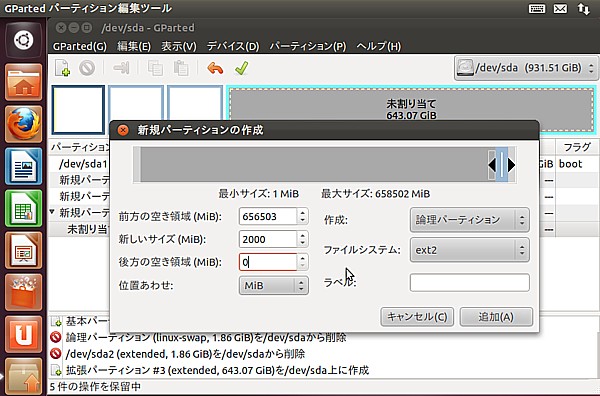Open the ヘルプ(H) menu
This screenshot has width=600, height=396.
click(x=379, y=46)
